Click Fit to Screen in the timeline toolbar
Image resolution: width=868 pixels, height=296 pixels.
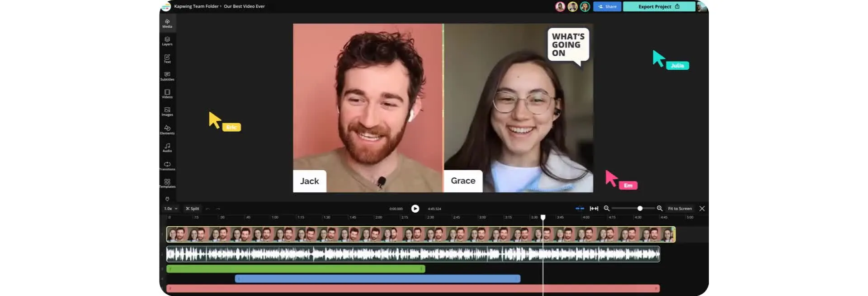click(679, 209)
